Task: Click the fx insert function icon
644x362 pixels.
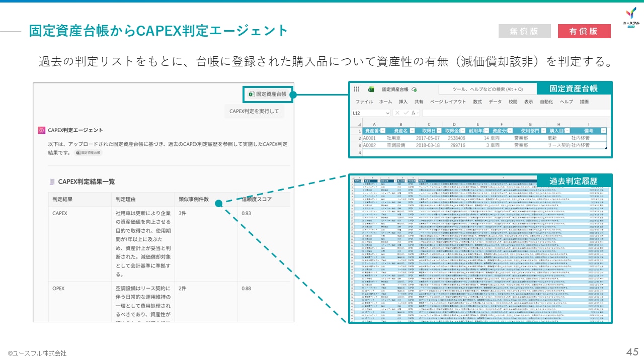Action: pos(413,113)
